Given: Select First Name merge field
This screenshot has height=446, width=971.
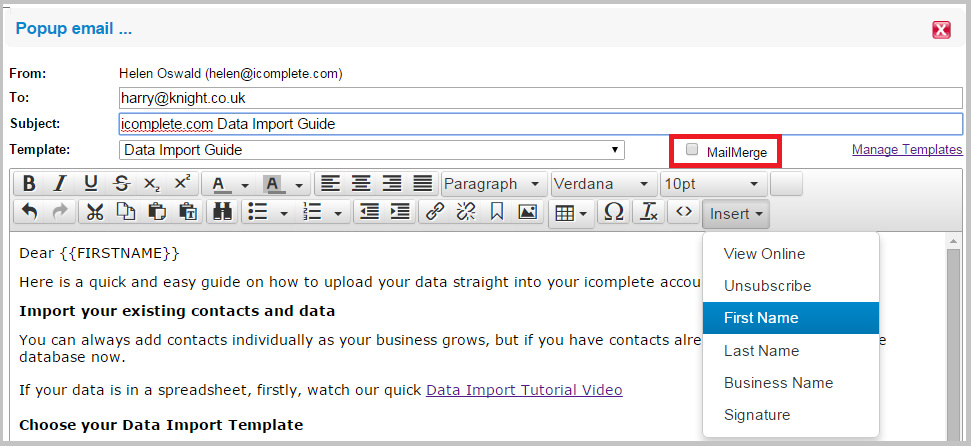Looking at the screenshot, I should (x=791, y=318).
